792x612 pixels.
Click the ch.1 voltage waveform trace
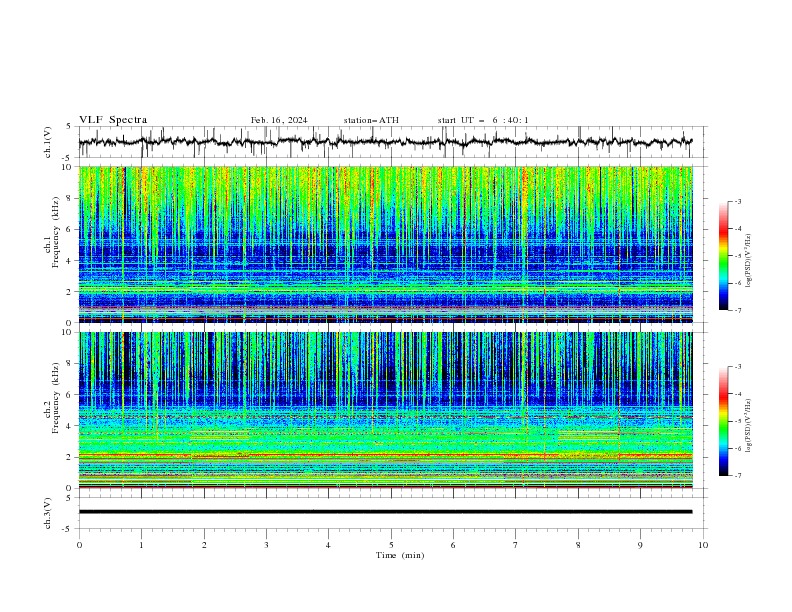click(x=385, y=142)
